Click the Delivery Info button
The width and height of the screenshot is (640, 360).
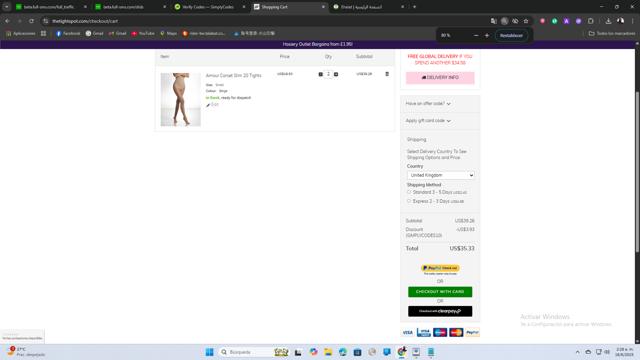[440, 78]
